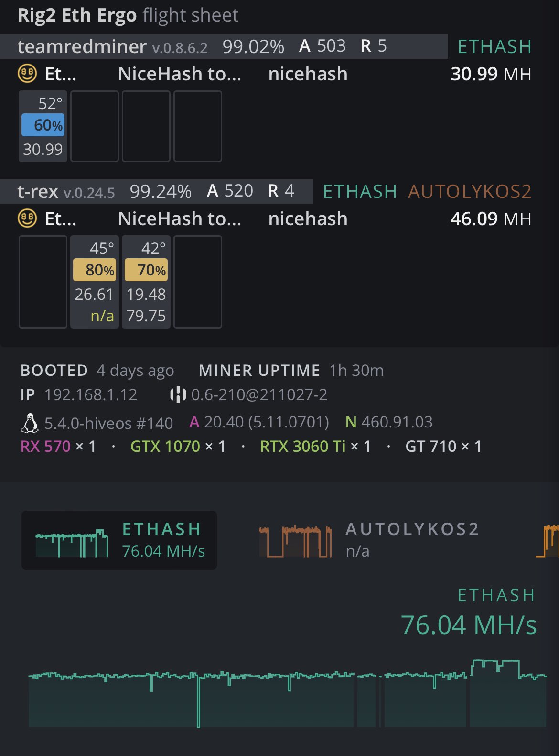This screenshot has width=559, height=756.
Task: Click the RX 570 × 1 GPU label
Action: point(58,446)
